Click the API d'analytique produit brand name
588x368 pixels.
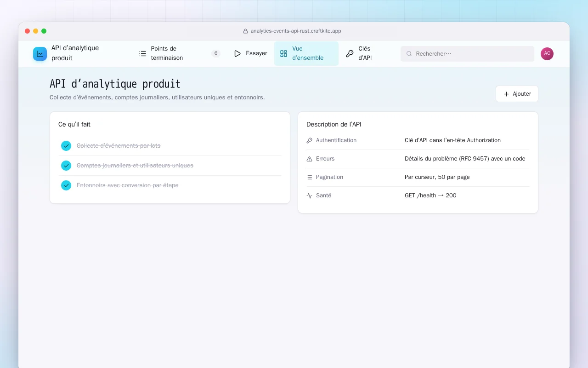[x=75, y=53]
